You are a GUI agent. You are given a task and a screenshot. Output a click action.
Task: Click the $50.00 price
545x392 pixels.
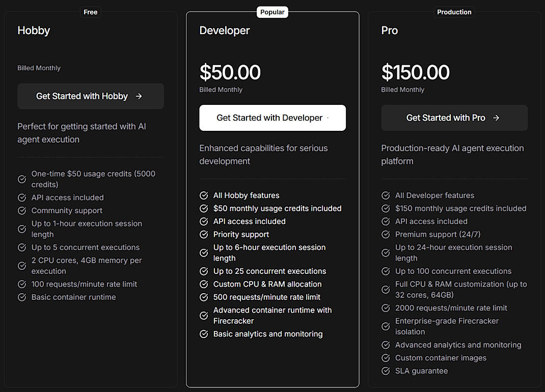point(230,72)
